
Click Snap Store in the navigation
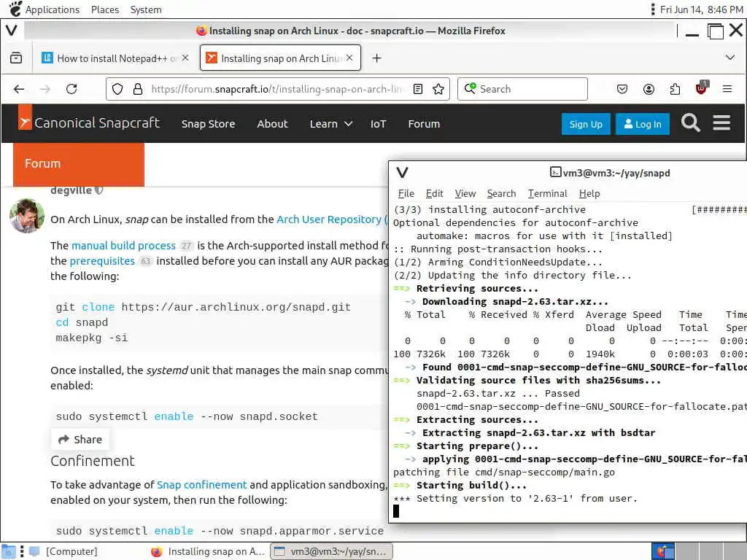point(208,124)
